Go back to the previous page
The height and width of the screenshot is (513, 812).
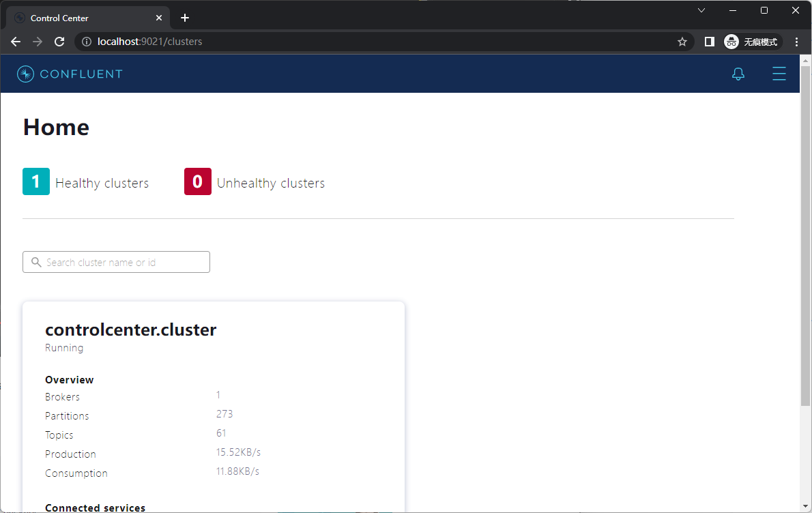click(16, 42)
